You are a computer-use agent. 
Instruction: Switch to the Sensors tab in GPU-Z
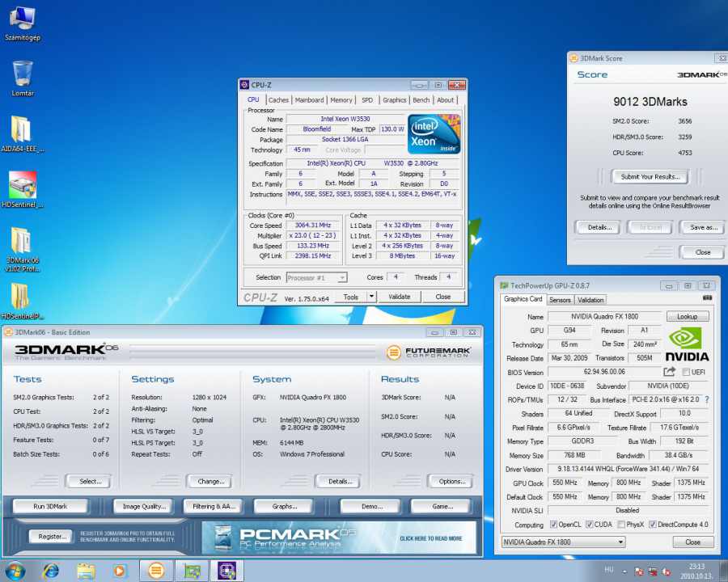(x=560, y=300)
